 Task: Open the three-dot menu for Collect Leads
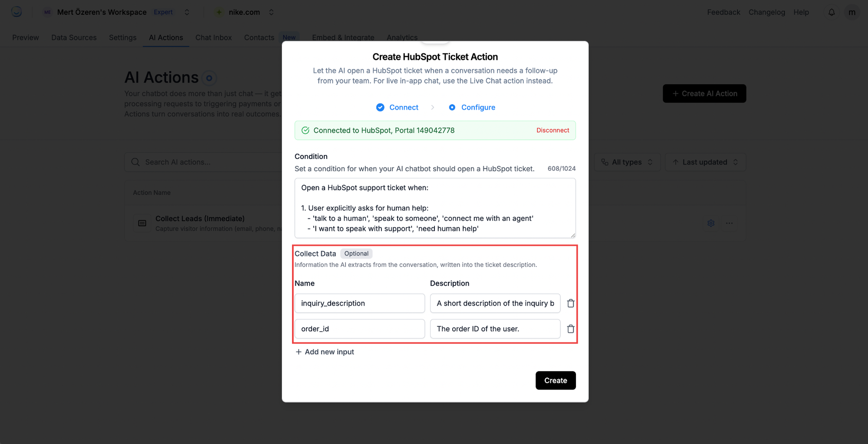(x=730, y=223)
